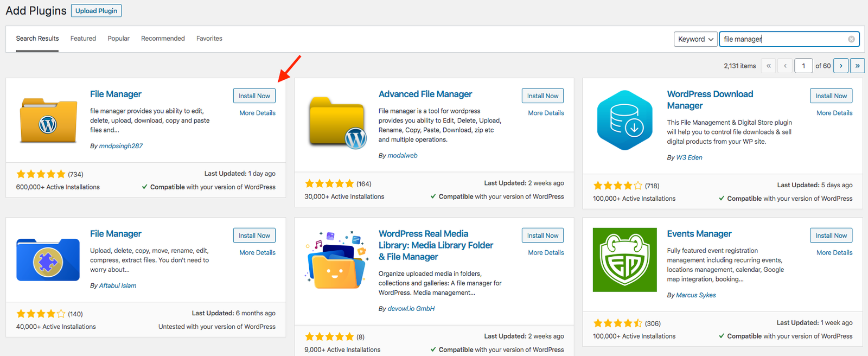Open the Events Manager title link
Image resolution: width=868 pixels, height=356 pixels.
(699, 234)
